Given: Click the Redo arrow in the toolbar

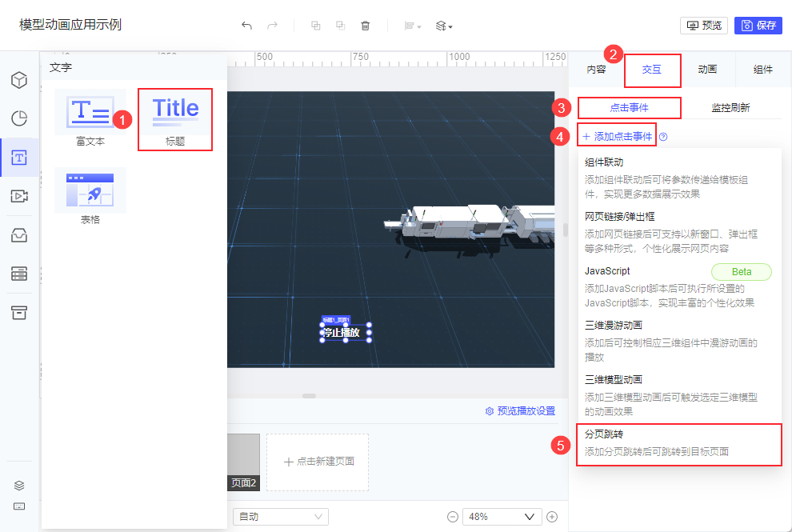Looking at the screenshot, I should click(x=272, y=26).
